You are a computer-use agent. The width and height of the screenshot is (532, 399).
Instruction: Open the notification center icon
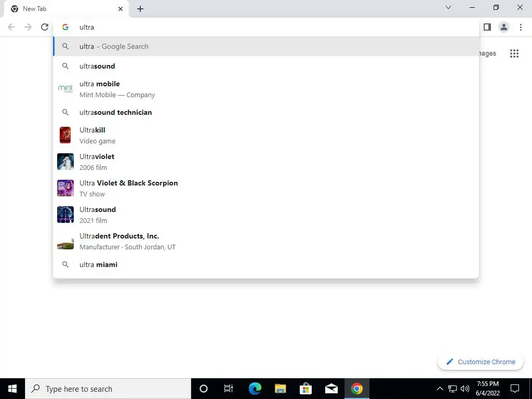[515, 389]
